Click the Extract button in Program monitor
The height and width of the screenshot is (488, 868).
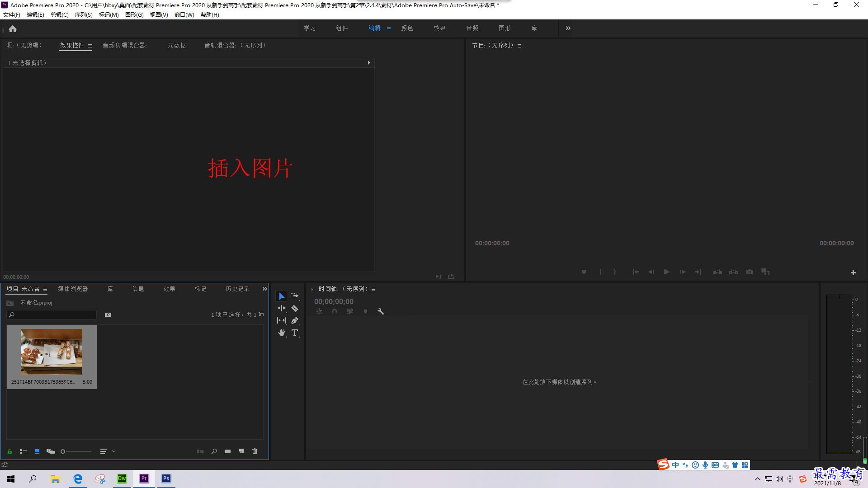click(734, 272)
